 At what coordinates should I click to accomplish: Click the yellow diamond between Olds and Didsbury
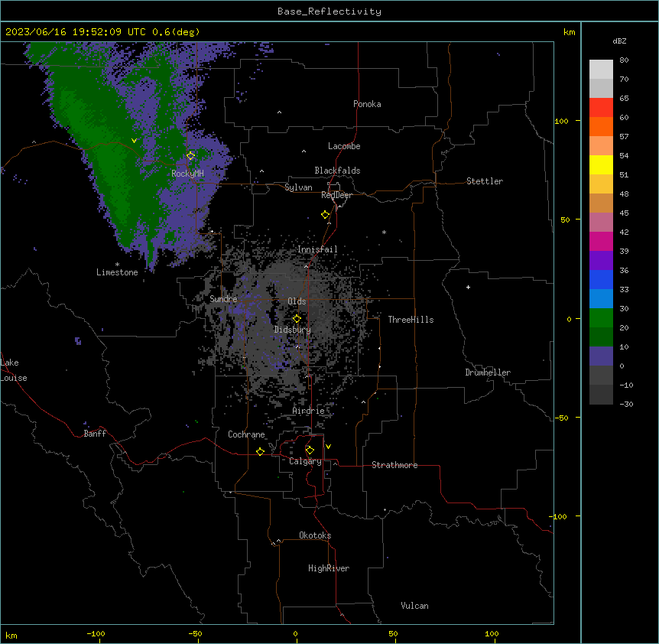[x=297, y=319]
